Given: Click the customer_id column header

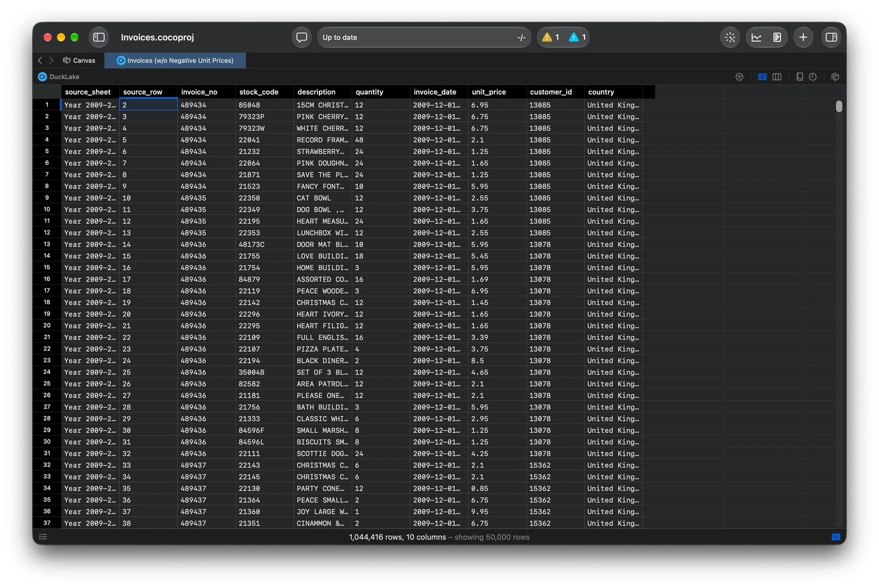Looking at the screenshot, I should [x=555, y=92].
